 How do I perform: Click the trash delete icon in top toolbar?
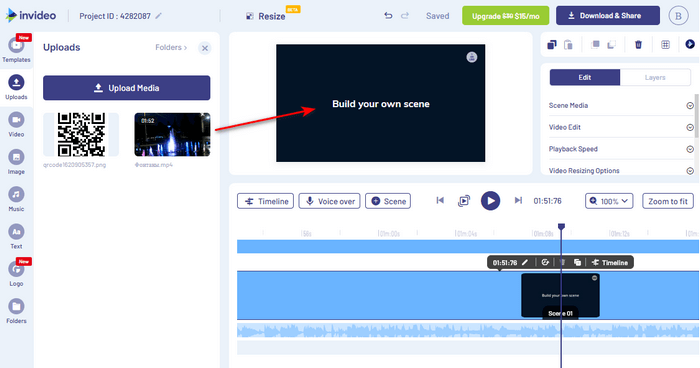(638, 45)
